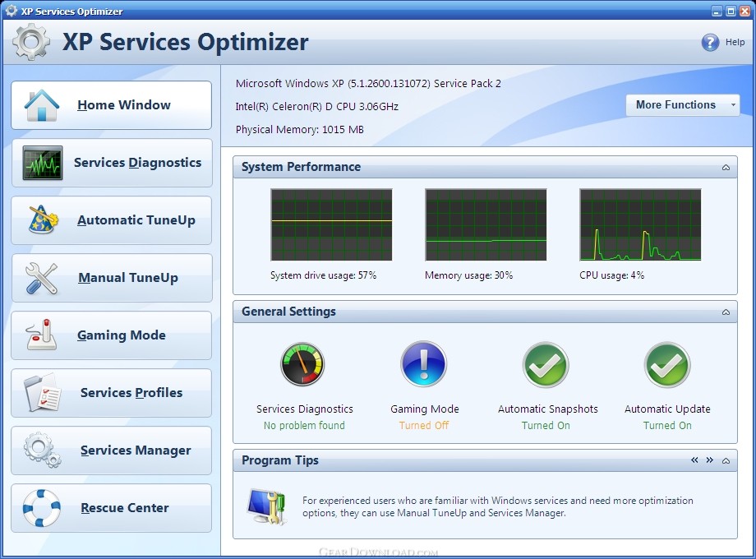Image resolution: width=756 pixels, height=559 pixels.
Task: Click the 'Physical Memory: 1015 MB' text
Action: pos(299,130)
